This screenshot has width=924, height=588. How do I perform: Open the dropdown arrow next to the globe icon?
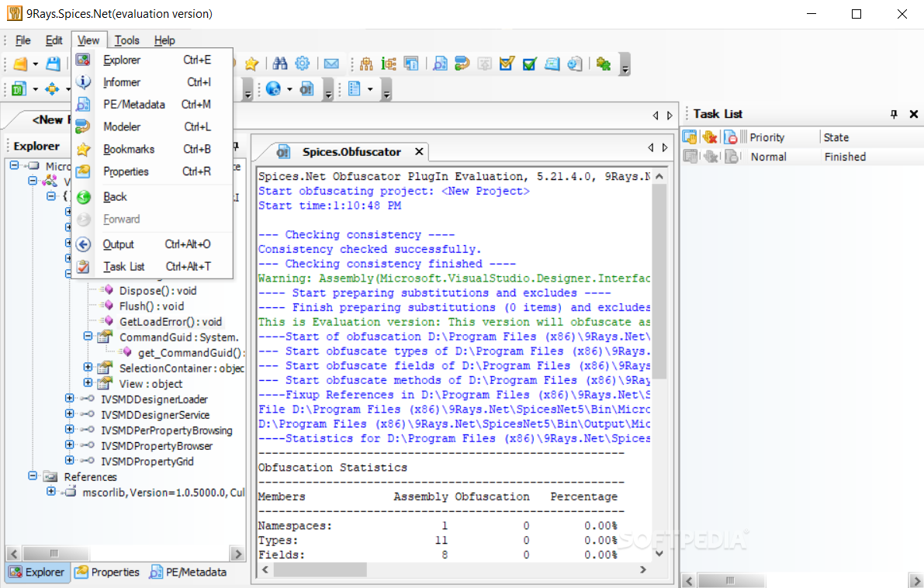(289, 89)
